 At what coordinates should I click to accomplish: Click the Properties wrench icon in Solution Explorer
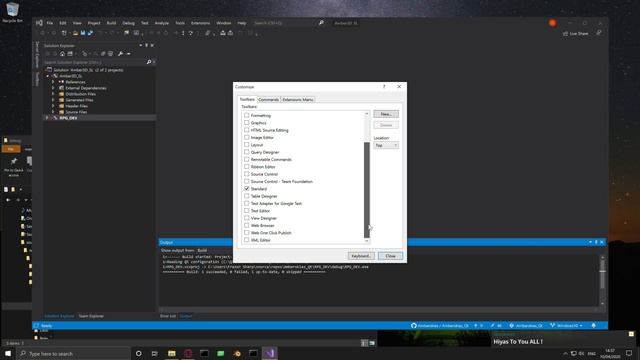(120, 53)
